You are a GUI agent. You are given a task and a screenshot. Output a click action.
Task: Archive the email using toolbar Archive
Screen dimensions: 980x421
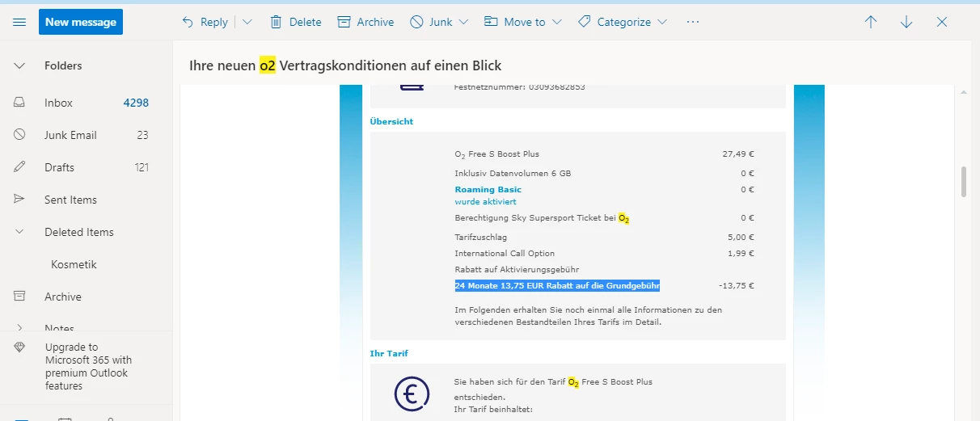366,22
